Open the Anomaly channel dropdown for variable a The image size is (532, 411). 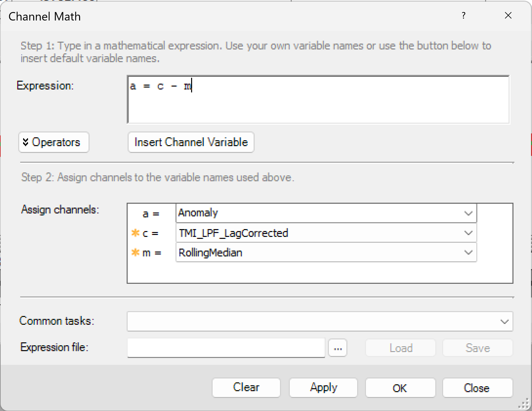468,213
